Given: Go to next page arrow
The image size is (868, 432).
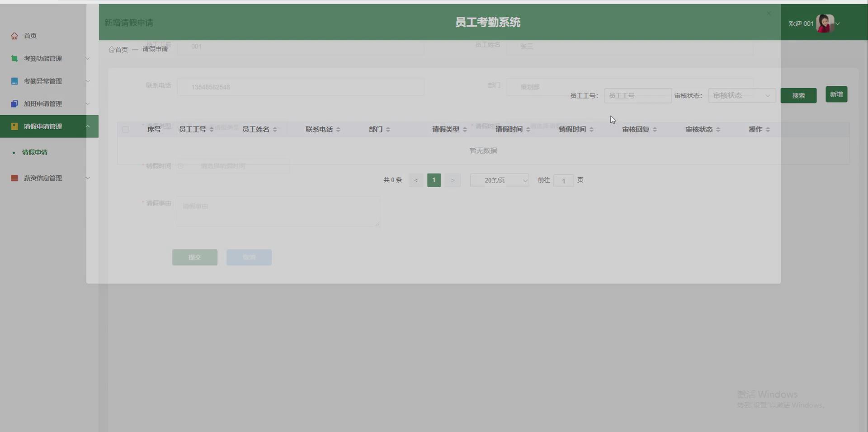Looking at the screenshot, I should pos(453,180).
